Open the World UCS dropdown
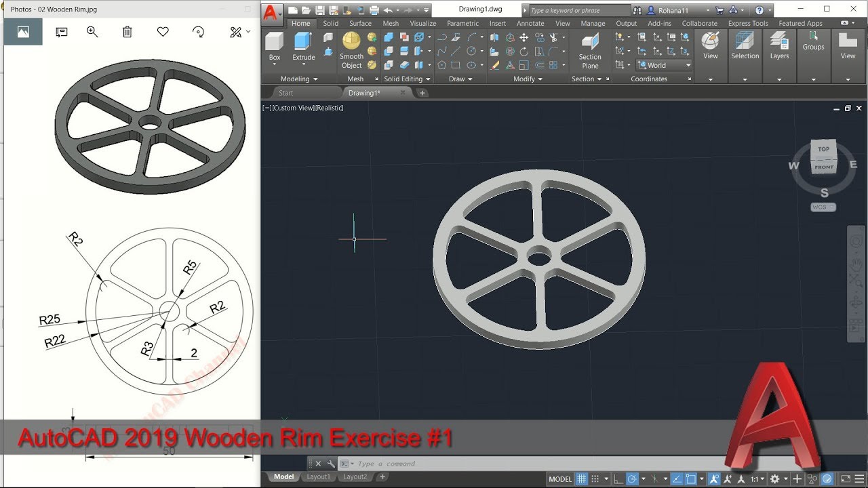This screenshot has height=488, width=868. pos(664,65)
